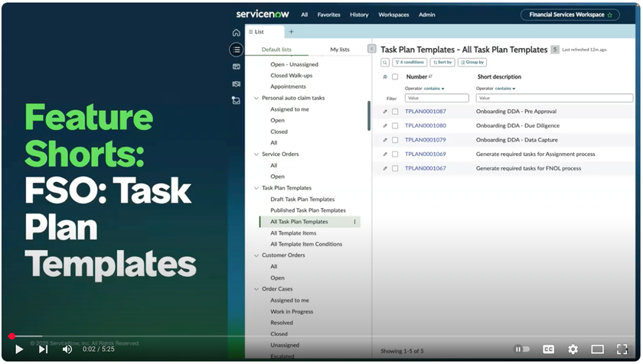Click the lists panel scrollbar

point(369,116)
